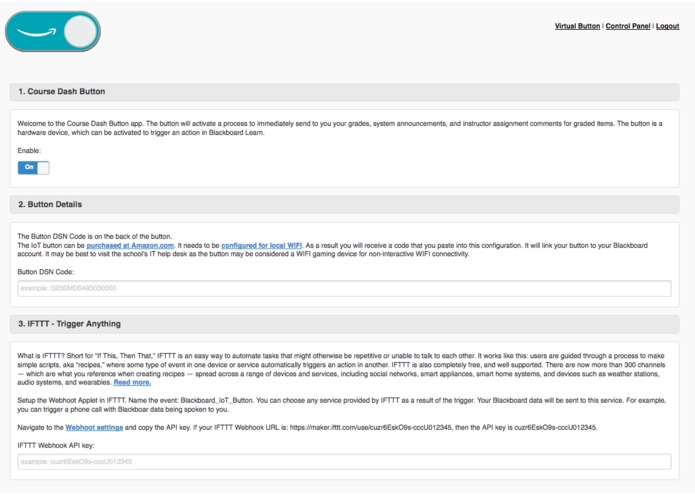The image size is (695, 494).
Task: Open the Webhook settings link
Action: tap(94, 428)
